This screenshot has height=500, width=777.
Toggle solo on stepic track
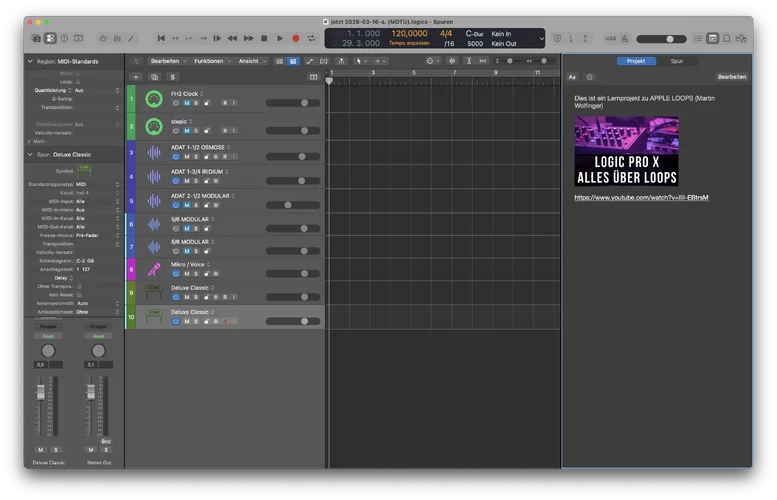tap(196, 131)
